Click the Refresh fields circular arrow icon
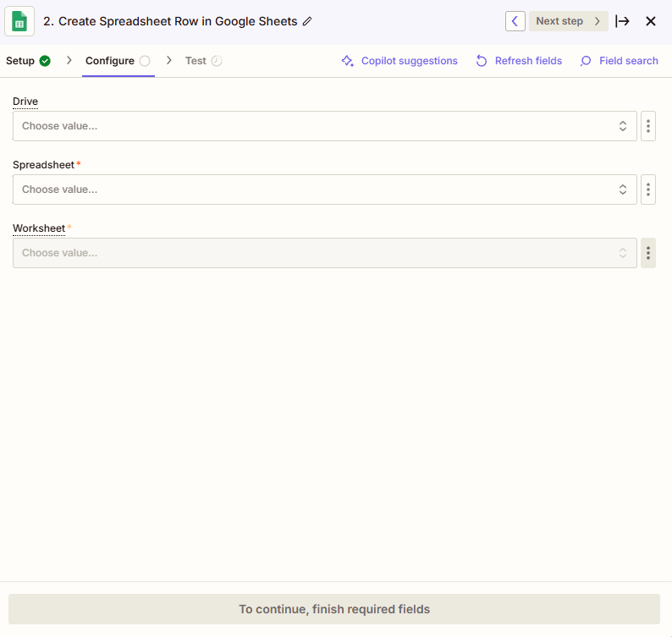 [x=482, y=61]
